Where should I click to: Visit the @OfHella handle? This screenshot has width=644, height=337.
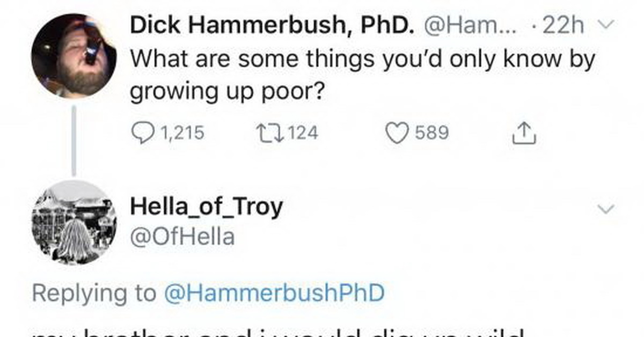(x=182, y=236)
